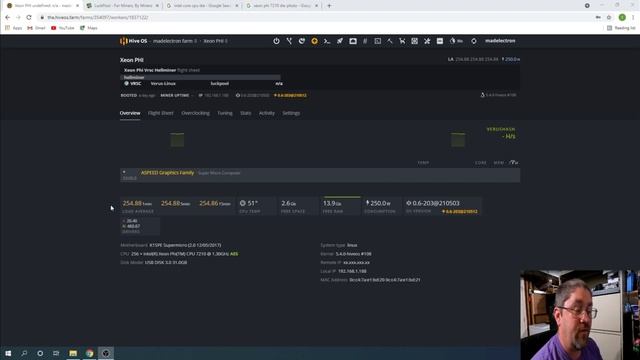The height and width of the screenshot is (360, 640).
Task: Open the Stats tab
Action: coord(245,113)
